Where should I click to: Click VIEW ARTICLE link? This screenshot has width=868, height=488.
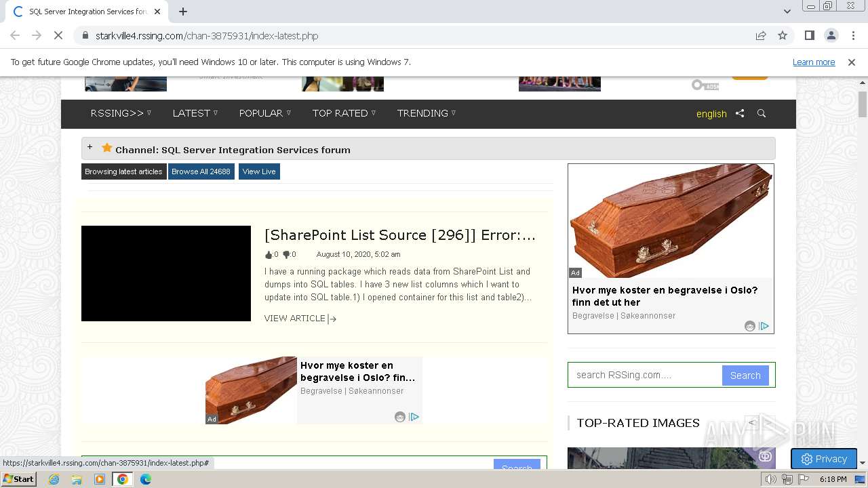click(x=300, y=319)
